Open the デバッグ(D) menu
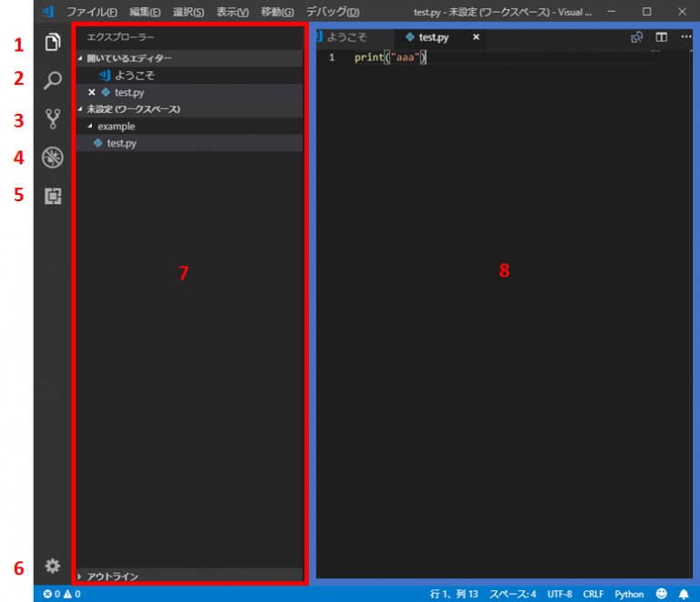Screen dimensions: 700x602 click(333, 12)
